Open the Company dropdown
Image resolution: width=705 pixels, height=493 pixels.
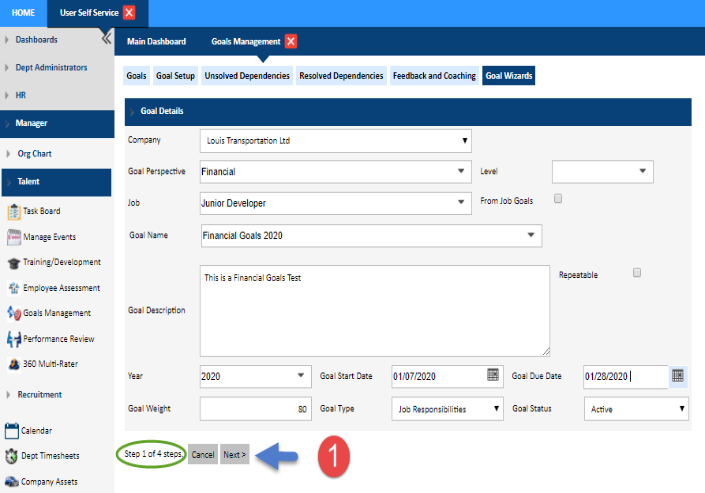click(335, 141)
